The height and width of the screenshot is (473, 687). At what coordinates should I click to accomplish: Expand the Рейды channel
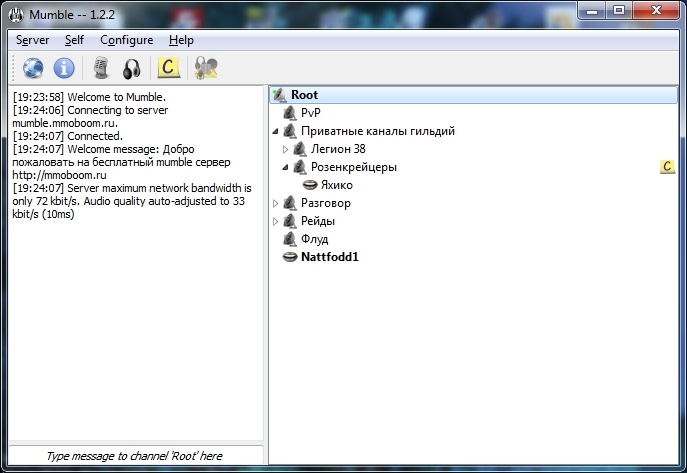click(x=275, y=221)
